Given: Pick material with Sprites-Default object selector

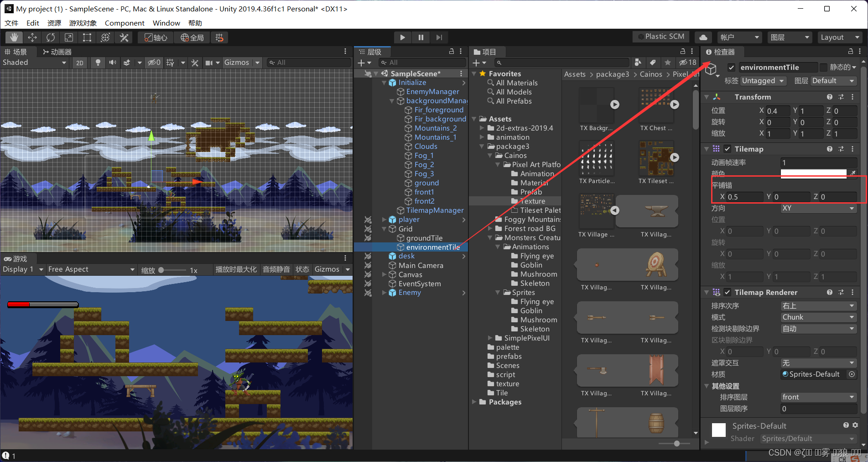Looking at the screenshot, I should point(852,374).
